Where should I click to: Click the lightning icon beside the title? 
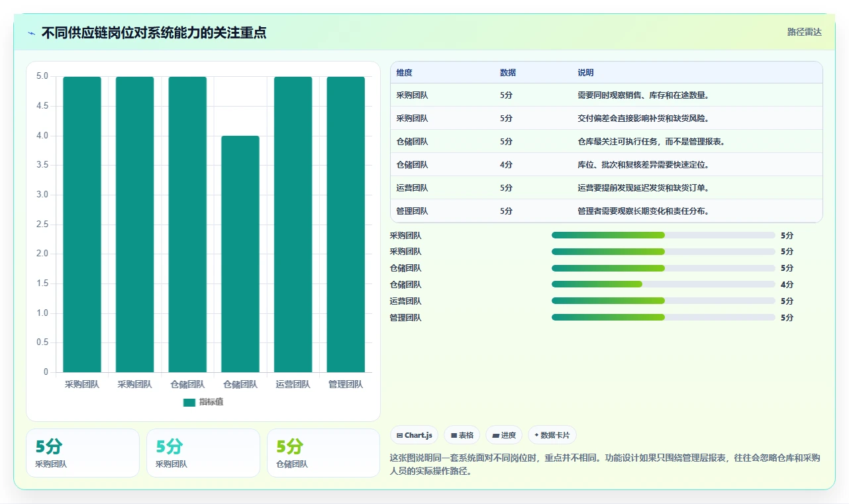coord(31,33)
